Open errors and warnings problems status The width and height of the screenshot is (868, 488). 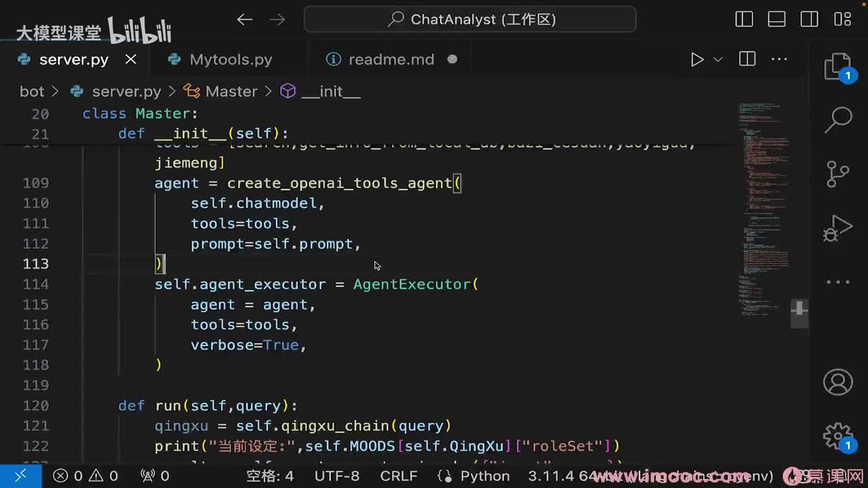click(85, 476)
